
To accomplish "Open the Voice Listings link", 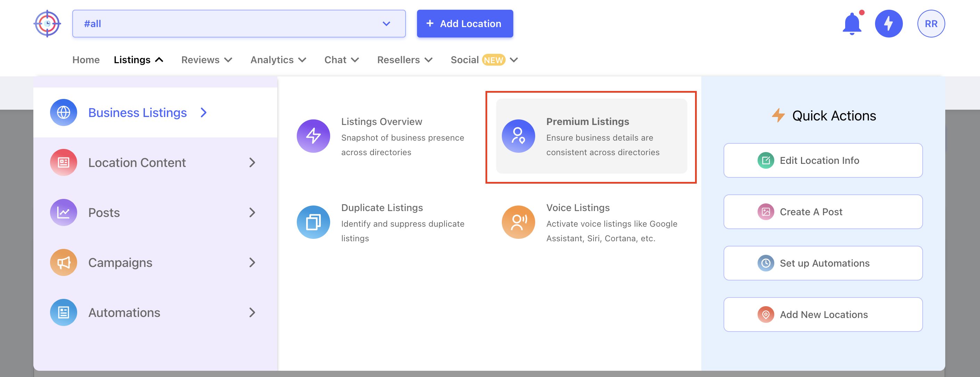I will (578, 208).
